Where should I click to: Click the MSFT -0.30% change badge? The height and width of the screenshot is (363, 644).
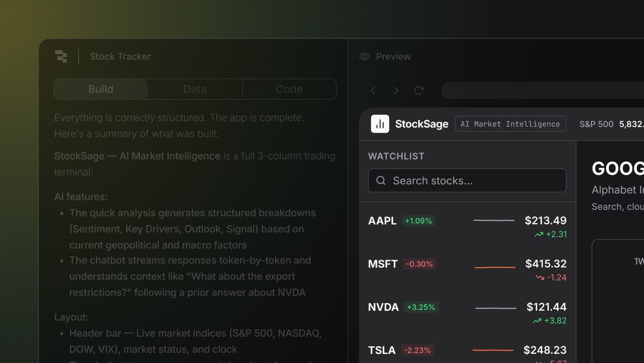(420, 264)
